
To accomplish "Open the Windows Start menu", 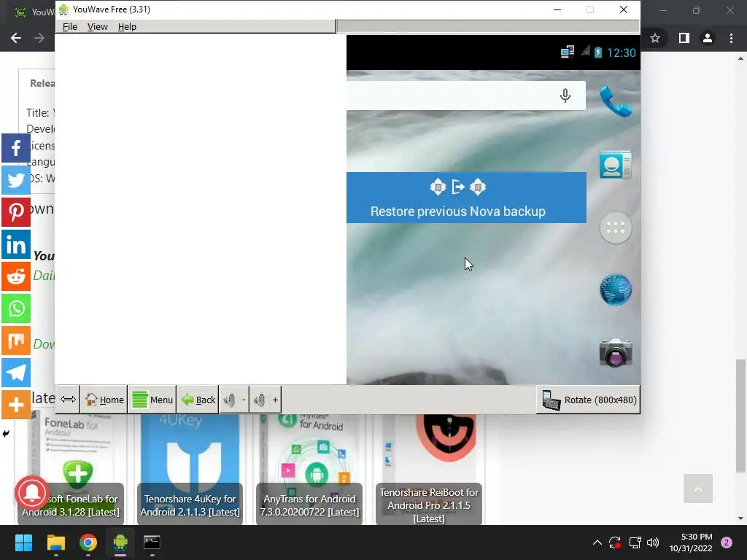I will pyautogui.click(x=23, y=542).
